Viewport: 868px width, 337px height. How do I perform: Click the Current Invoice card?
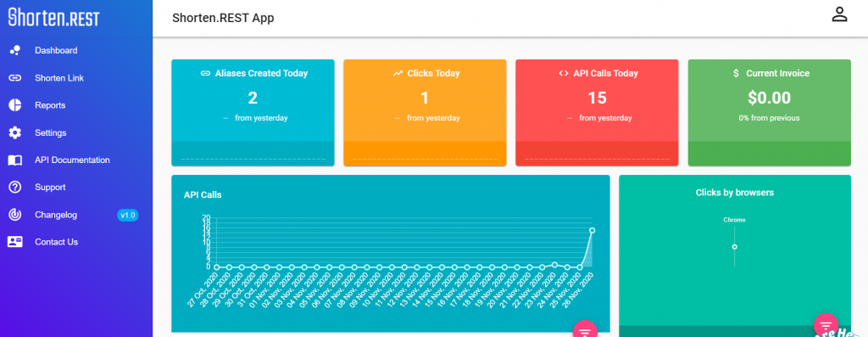click(x=770, y=113)
